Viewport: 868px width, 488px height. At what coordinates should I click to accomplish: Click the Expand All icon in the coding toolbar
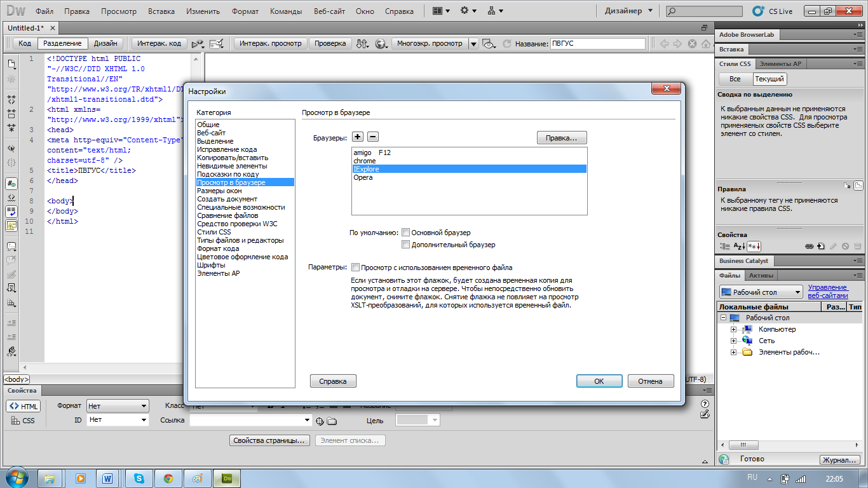coord(11,127)
